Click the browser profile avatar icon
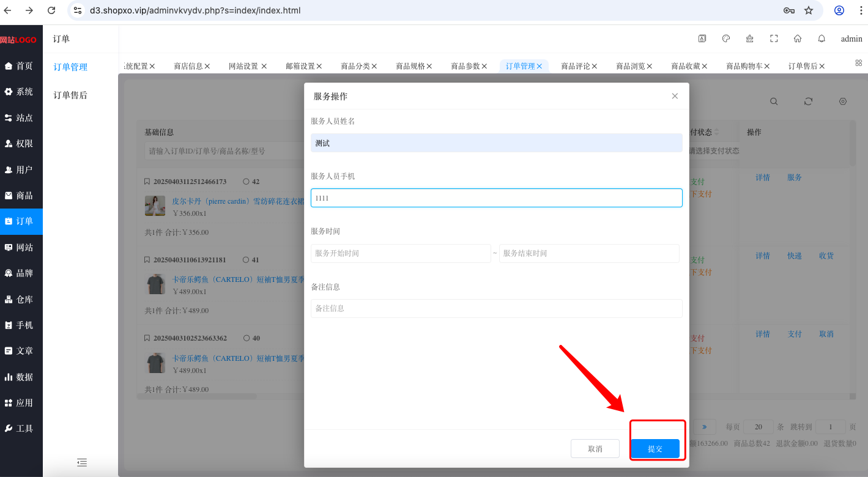Image resolution: width=868 pixels, height=477 pixels. coord(839,10)
